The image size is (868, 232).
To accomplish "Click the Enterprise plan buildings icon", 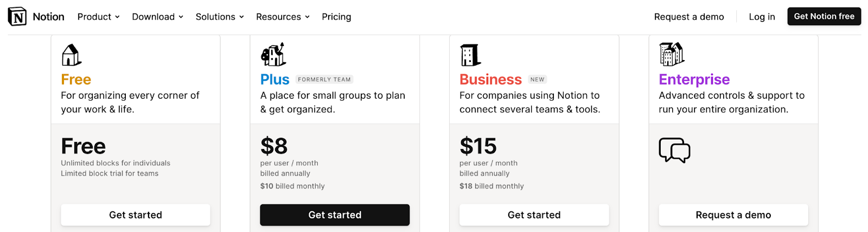I will 672,54.
